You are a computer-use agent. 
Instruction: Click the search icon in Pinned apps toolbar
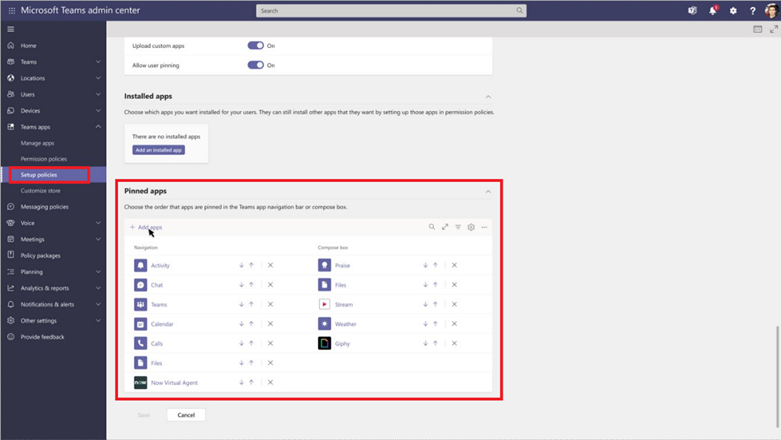pyautogui.click(x=432, y=227)
